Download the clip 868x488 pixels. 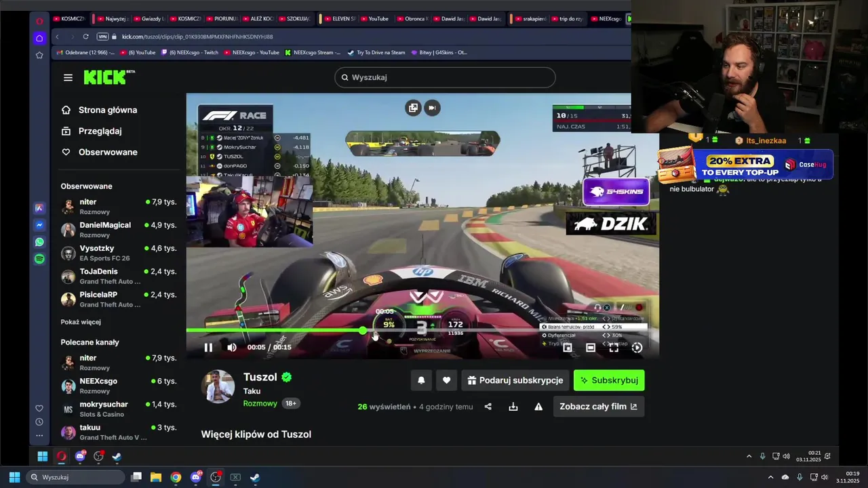click(513, 407)
